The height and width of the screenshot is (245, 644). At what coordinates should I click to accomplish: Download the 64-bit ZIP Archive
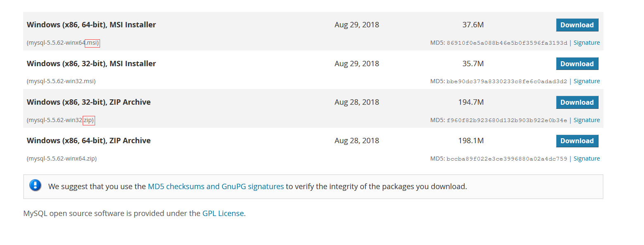pos(577,141)
